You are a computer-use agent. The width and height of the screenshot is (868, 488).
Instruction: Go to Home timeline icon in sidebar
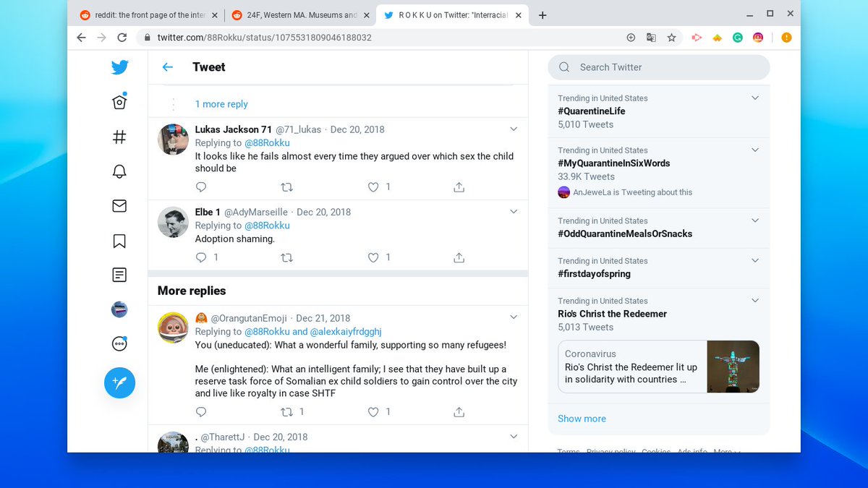point(120,102)
